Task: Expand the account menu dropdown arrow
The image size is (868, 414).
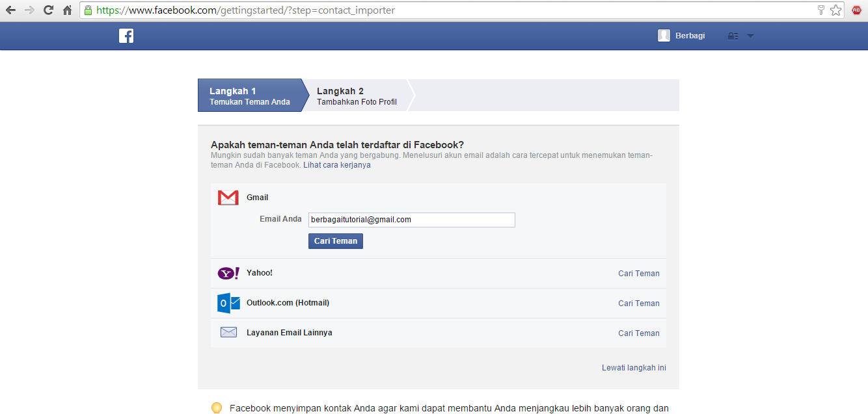Action: tap(750, 36)
